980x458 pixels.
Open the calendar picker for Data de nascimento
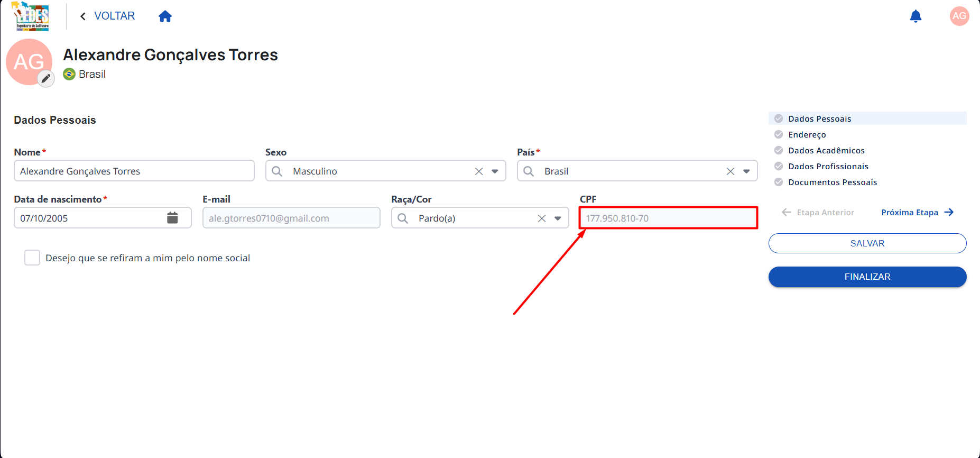pyautogui.click(x=172, y=218)
